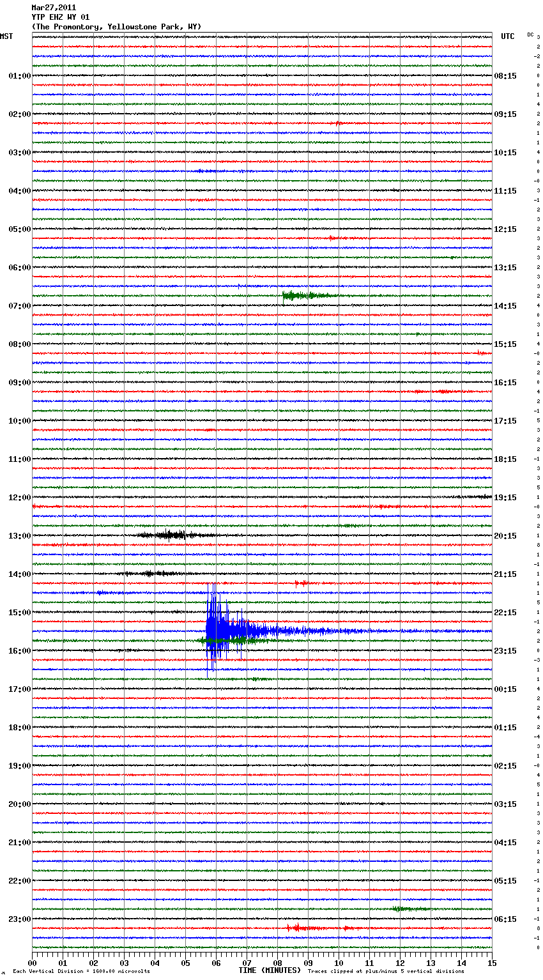
Task: Click the UTC timezone label
Action: 507,36
